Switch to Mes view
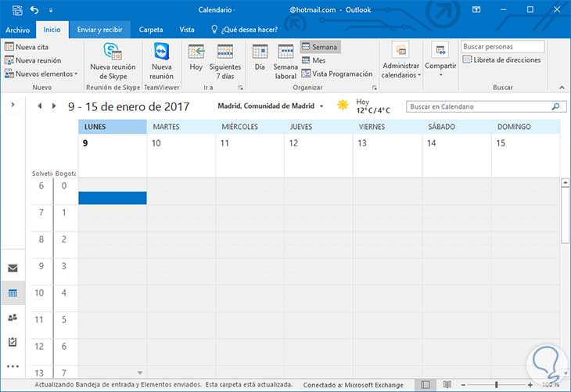 click(314, 60)
